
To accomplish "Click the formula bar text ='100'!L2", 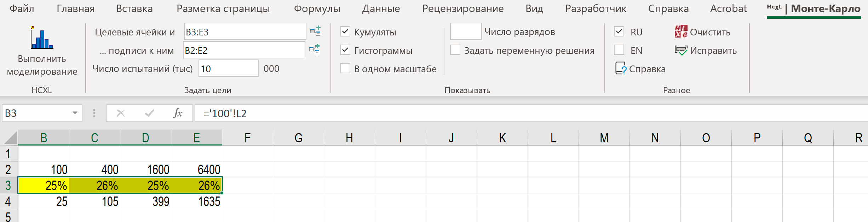I will (225, 113).
